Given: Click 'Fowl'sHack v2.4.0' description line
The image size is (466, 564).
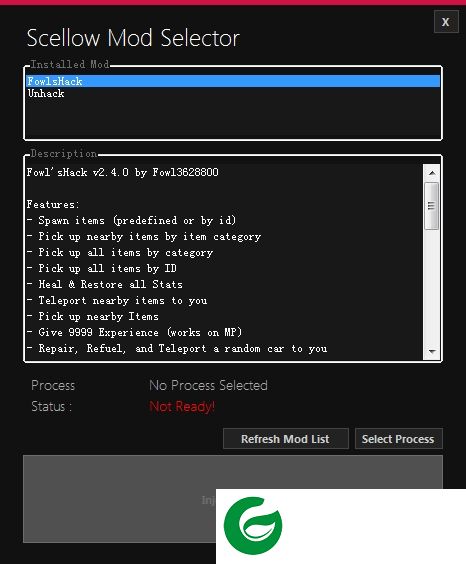Looking at the screenshot, I should [122, 172].
